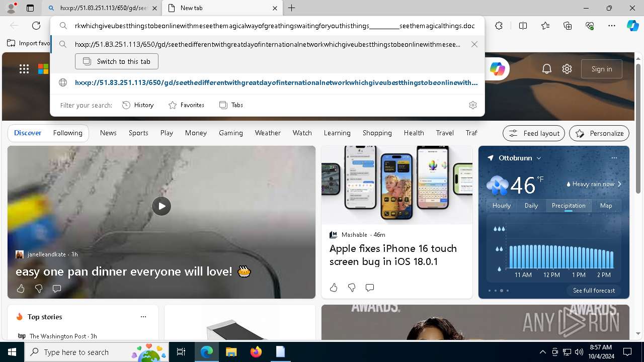Open the apps grid launcher
Viewport: 644px width, 362px height.
[x=24, y=69]
